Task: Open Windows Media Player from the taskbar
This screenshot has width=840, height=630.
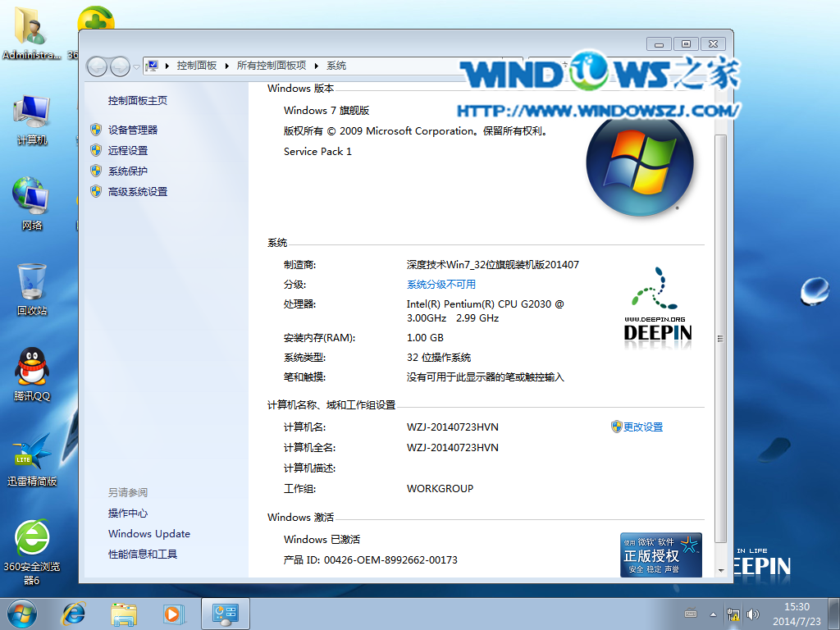Action: click(x=174, y=614)
